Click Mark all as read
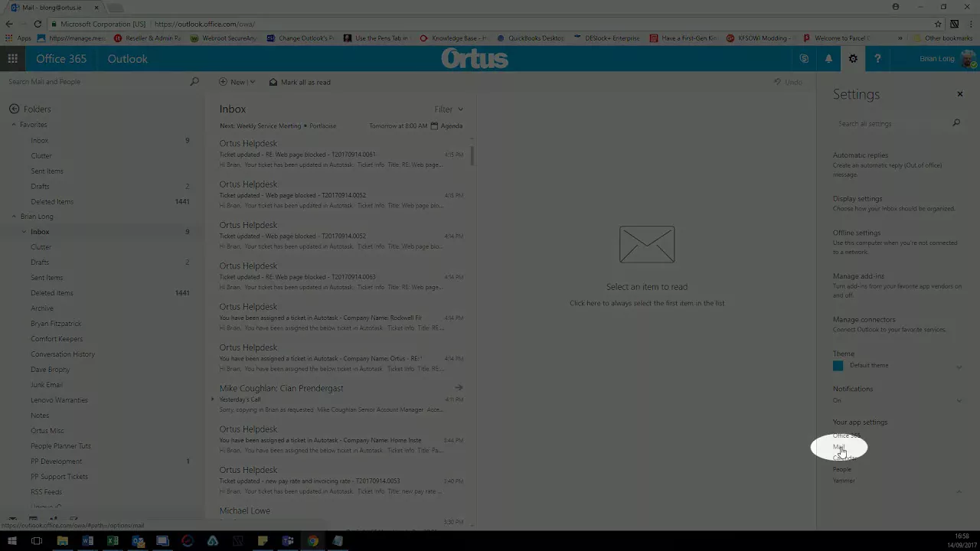 (300, 82)
